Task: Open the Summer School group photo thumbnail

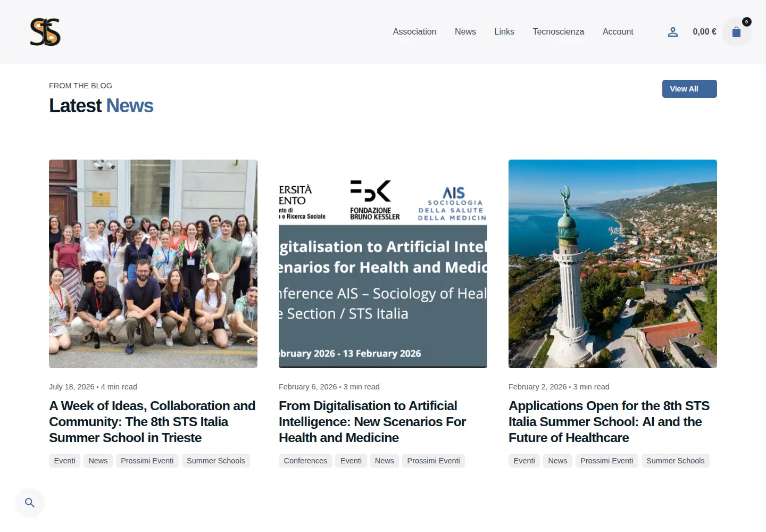Action: (x=153, y=264)
